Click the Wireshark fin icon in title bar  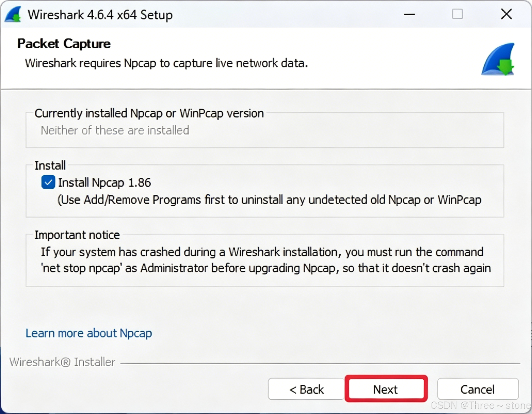pos(13,15)
